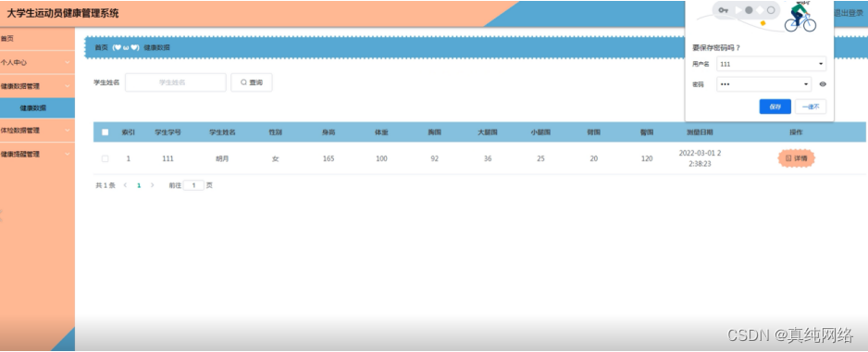Go to the next page arrow
Screen dimensions: 868x352
153,185
